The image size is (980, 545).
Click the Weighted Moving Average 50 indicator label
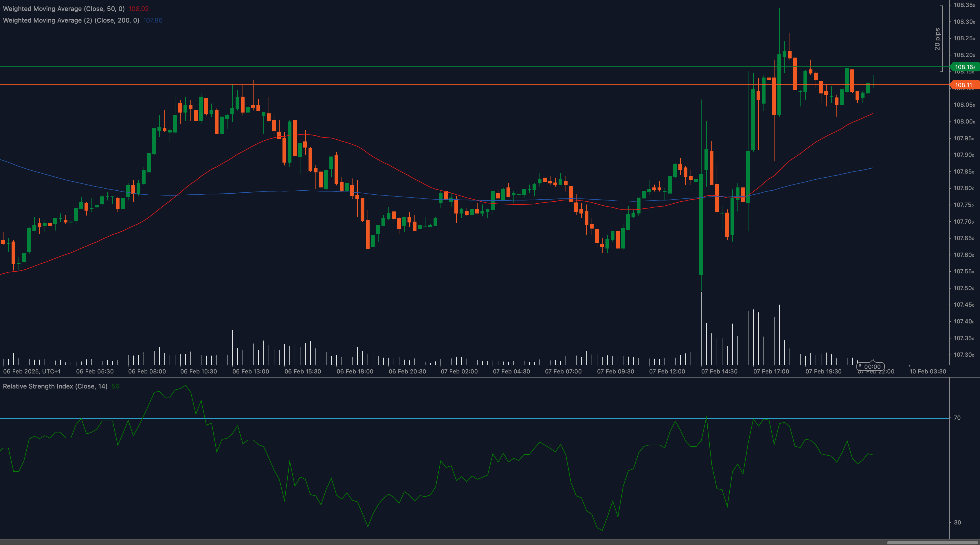point(64,9)
